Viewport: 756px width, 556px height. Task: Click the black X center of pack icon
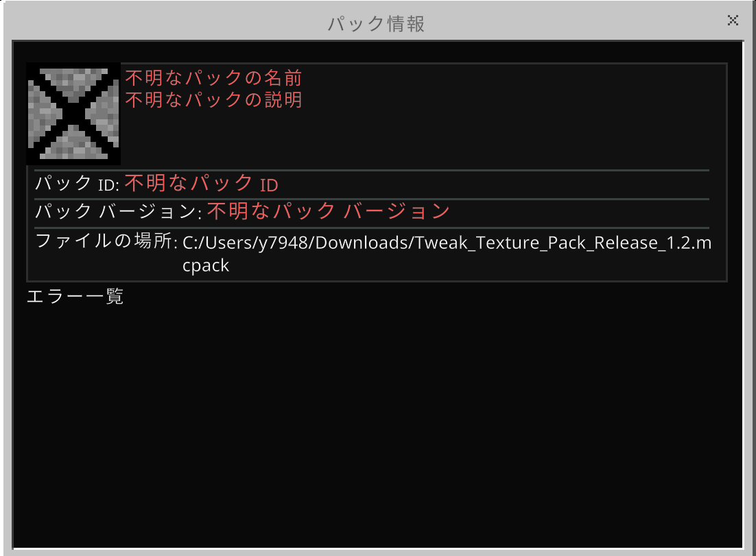tap(73, 114)
